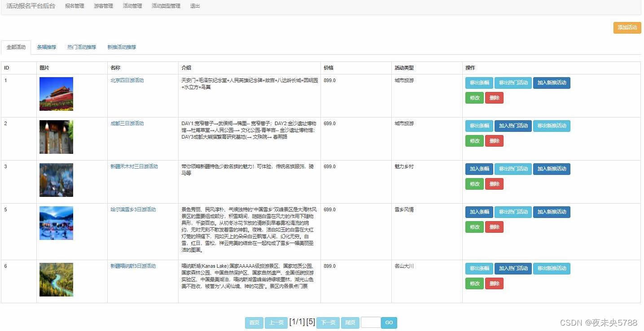Click 移出条幅 for 北京四日游活动
Screen dimensions: 644x331
click(479, 83)
